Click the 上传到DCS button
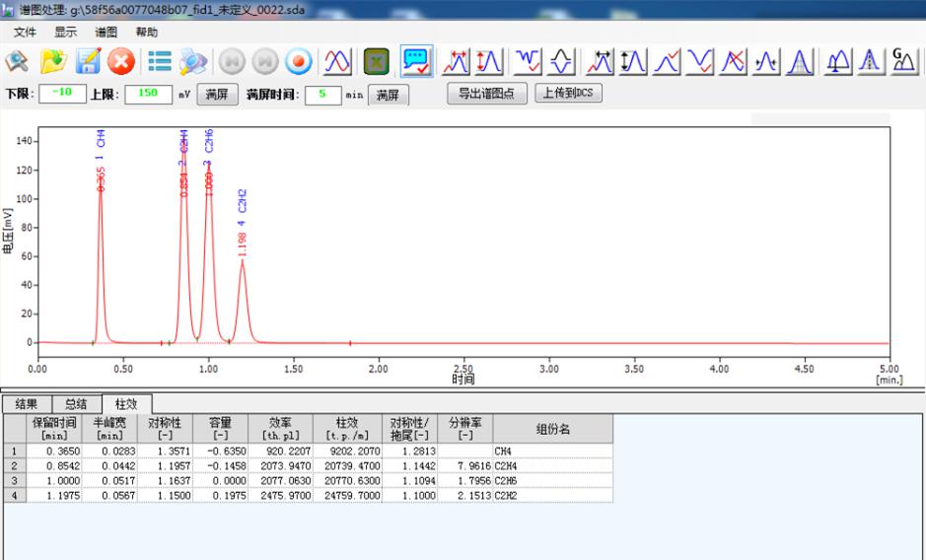 tap(568, 94)
